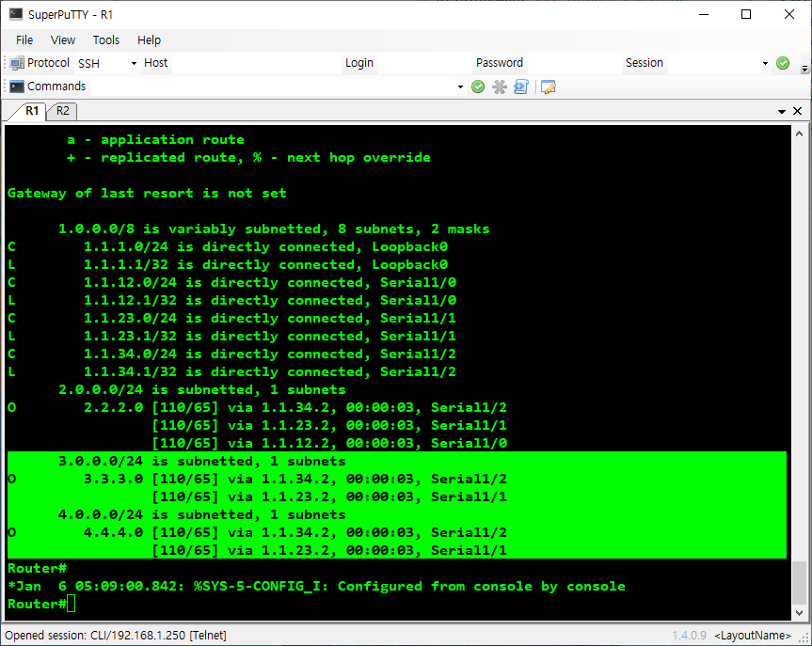Click the final Router# prompt line
Viewport: 812px width, 646px height.
pos(41,604)
